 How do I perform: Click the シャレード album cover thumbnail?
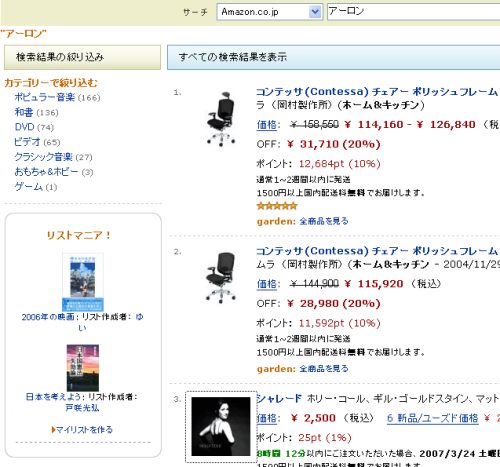tap(221, 426)
